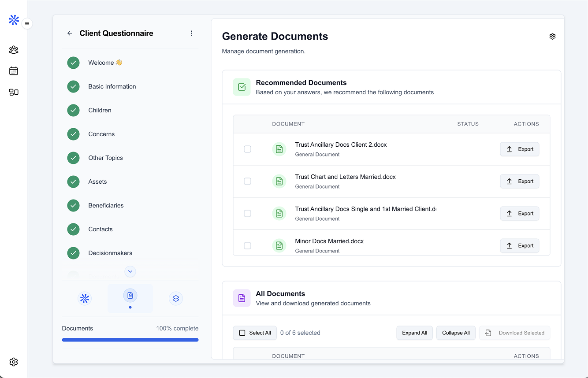Open the Calendar from the sidebar

pos(13,70)
